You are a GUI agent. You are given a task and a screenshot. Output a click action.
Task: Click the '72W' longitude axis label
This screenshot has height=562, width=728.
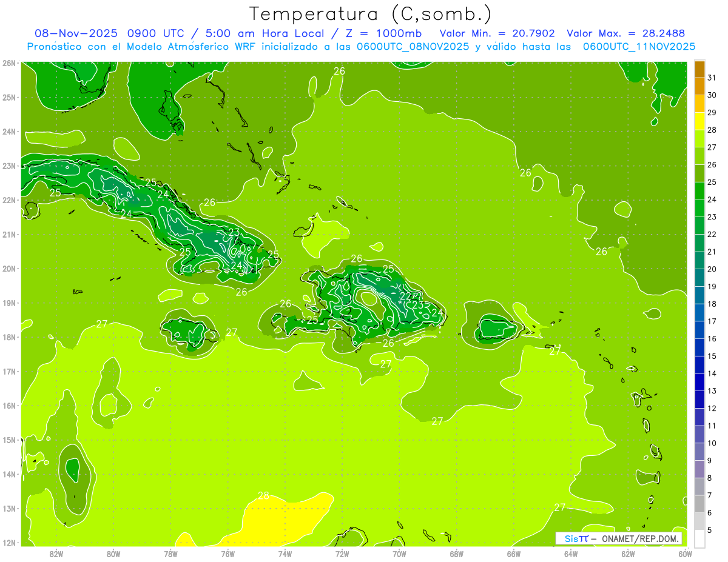(x=342, y=554)
